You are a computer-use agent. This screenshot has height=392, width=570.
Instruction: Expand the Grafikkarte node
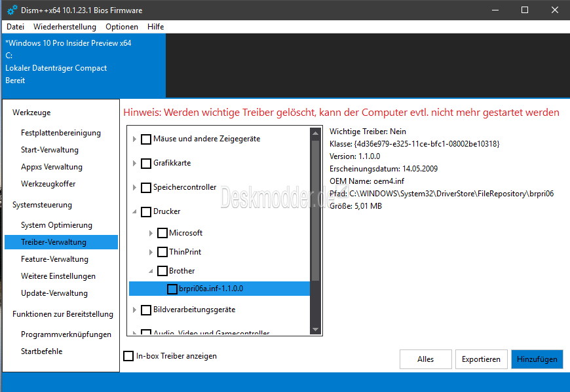134,164
